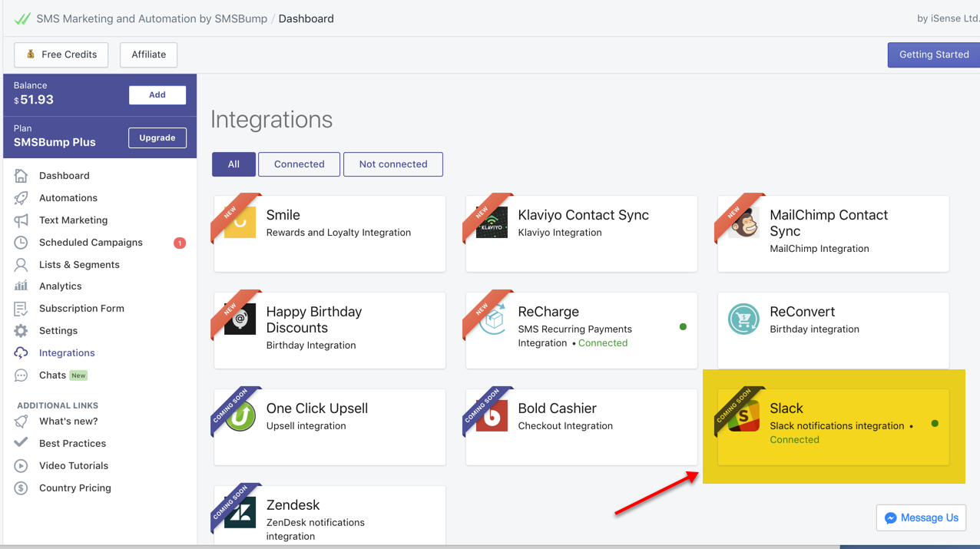Filter by Not connected integrations
The height and width of the screenshot is (549, 980).
393,164
